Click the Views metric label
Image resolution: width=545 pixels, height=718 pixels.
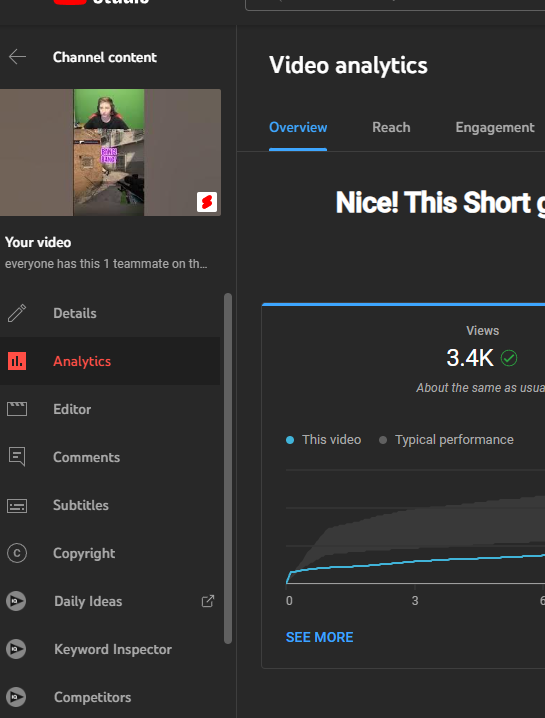click(482, 331)
